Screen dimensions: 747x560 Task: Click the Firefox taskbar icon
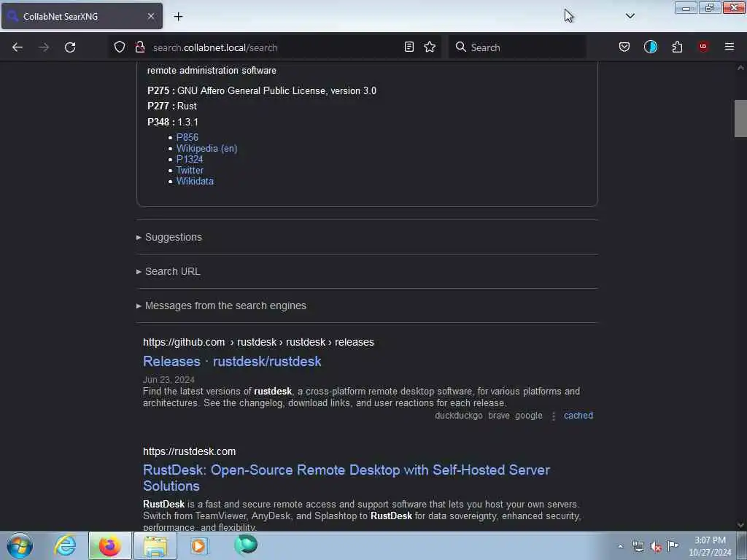tap(109, 545)
